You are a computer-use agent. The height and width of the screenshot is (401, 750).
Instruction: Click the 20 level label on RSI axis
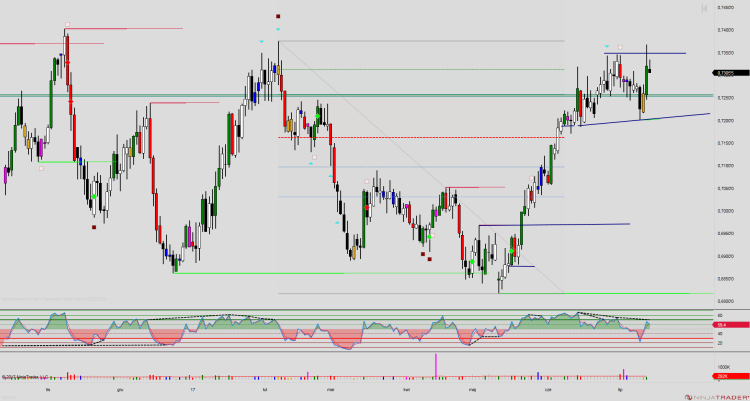720,343
